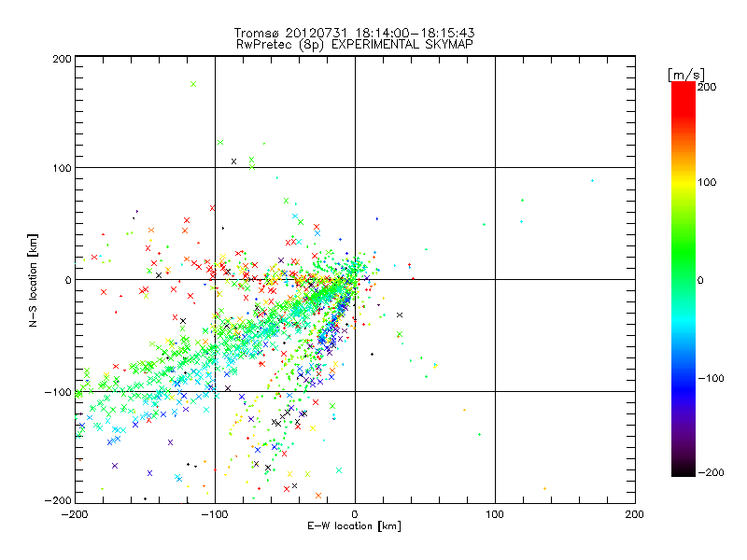Click the plot title line 'Tromsø 20120731 18:14:00-18:15:43'
Image resolution: width=747 pixels, height=560 pixels.
tap(354, 33)
